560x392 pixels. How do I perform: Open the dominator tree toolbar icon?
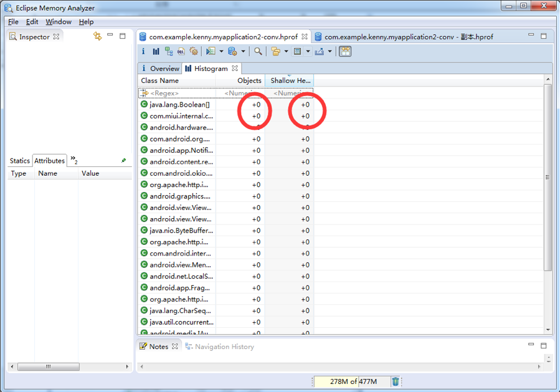coord(169,52)
